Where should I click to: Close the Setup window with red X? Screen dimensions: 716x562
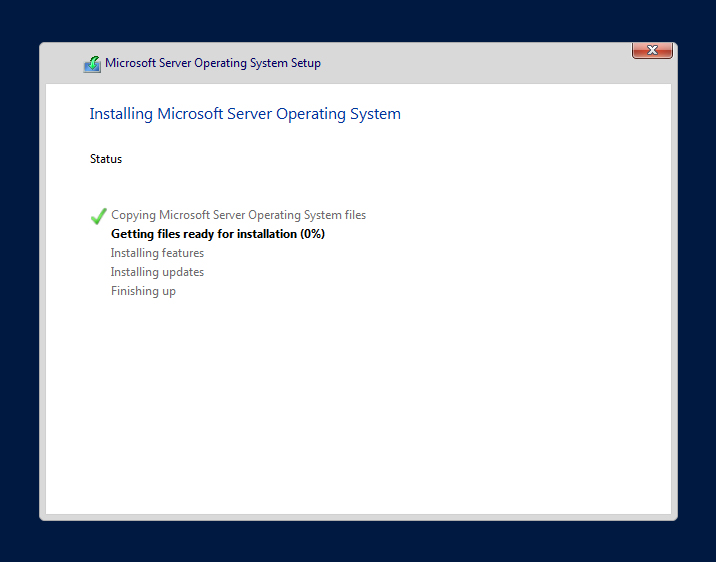click(x=652, y=50)
